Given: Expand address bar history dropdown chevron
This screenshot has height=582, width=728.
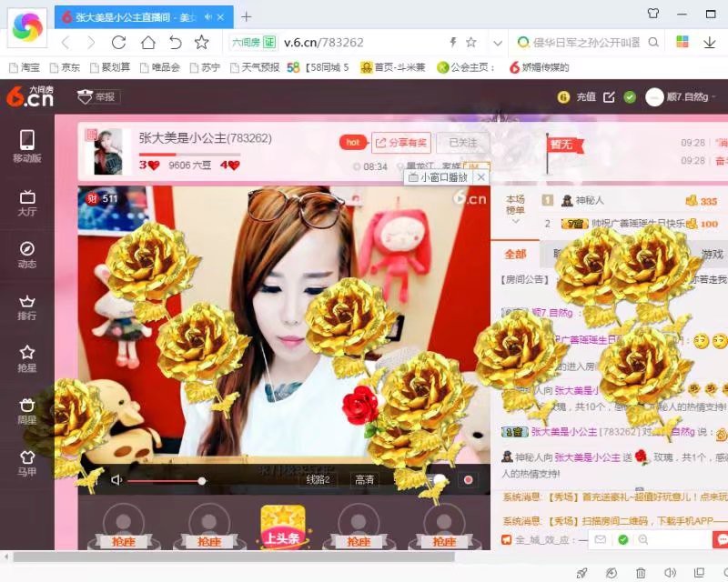Looking at the screenshot, I should [x=498, y=44].
